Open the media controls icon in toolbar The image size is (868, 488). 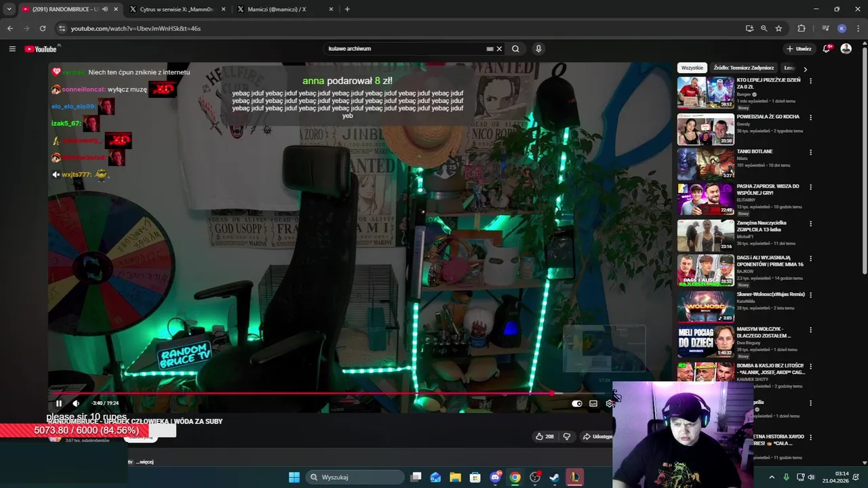click(x=825, y=28)
